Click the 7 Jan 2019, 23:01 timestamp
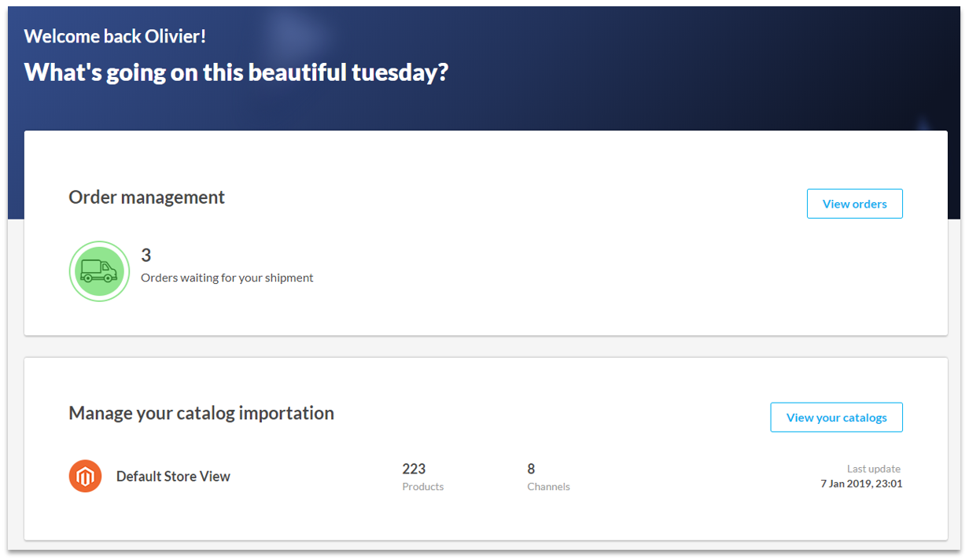Viewport: 969px width, 560px height. click(861, 484)
